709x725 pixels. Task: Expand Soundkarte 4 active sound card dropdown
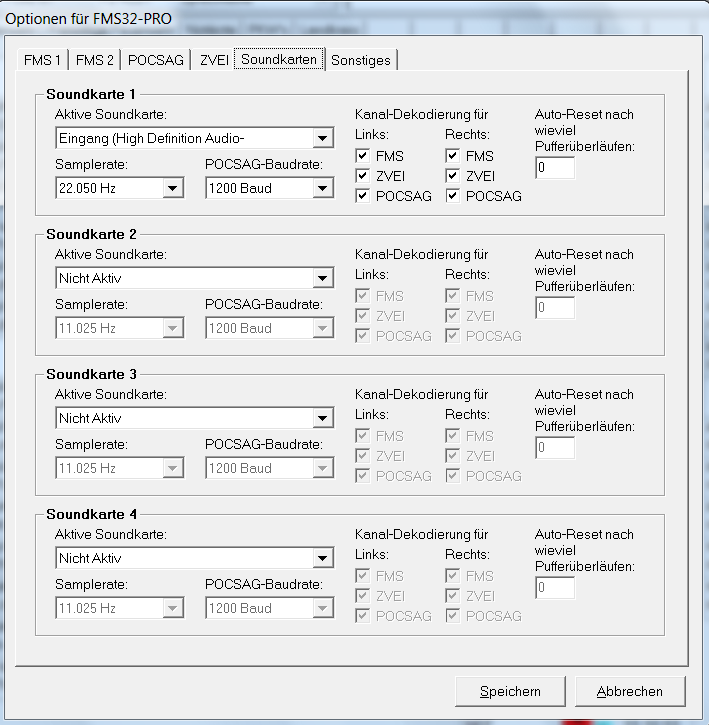322,558
